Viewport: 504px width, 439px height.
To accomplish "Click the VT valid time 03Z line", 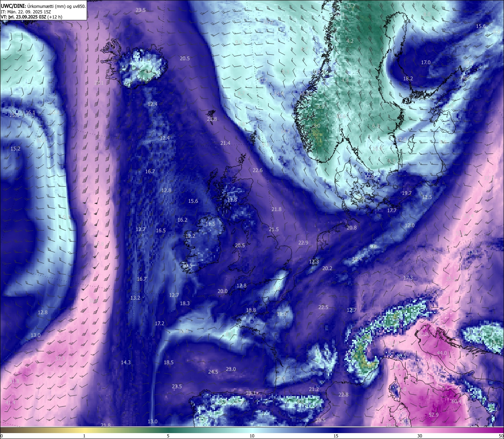I will (x=31, y=17).
